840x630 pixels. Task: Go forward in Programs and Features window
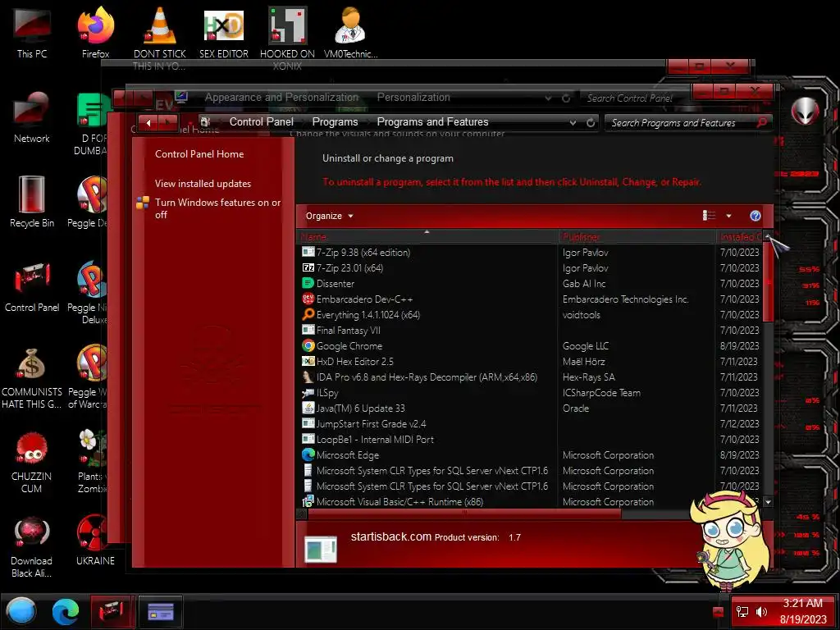click(x=168, y=123)
